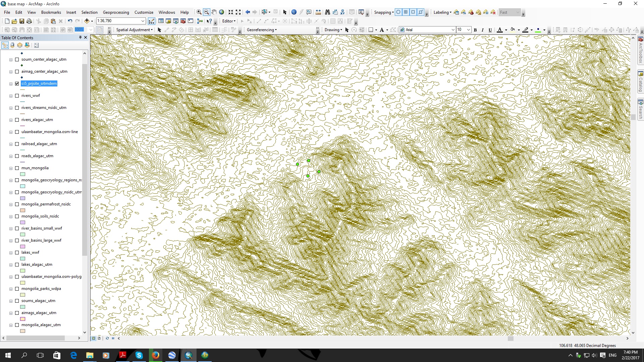Click the lakes_alagac_utm color symbol
644x362 pixels.
(x=23, y=271)
